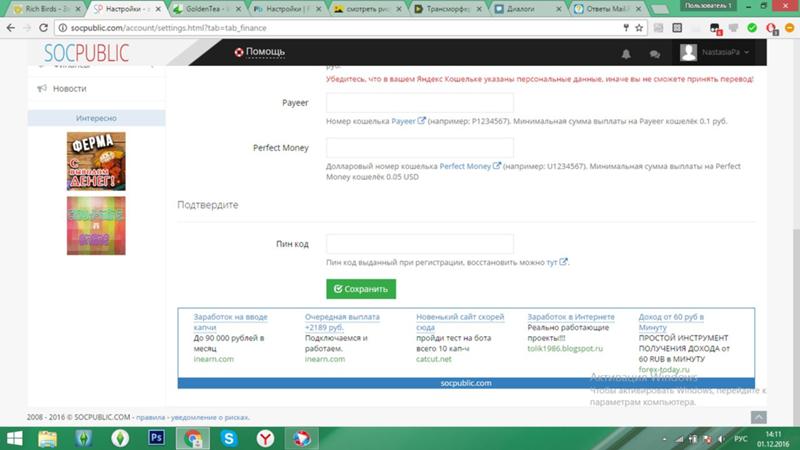The height and width of the screenshot is (450, 800).
Task: Focus the Payeer wallet number field
Action: point(419,104)
